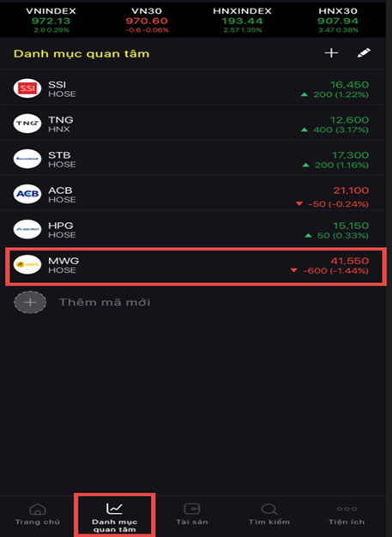Select the TNG logo icon
Screen dimensions: 392x537
pos(27,124)
